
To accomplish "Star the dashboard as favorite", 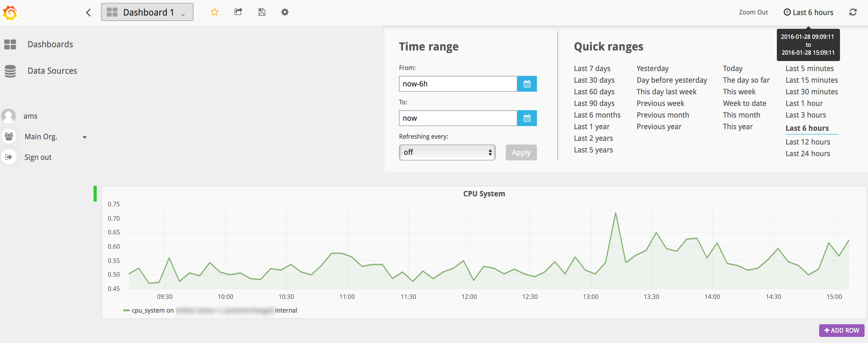I will point(214,12).
